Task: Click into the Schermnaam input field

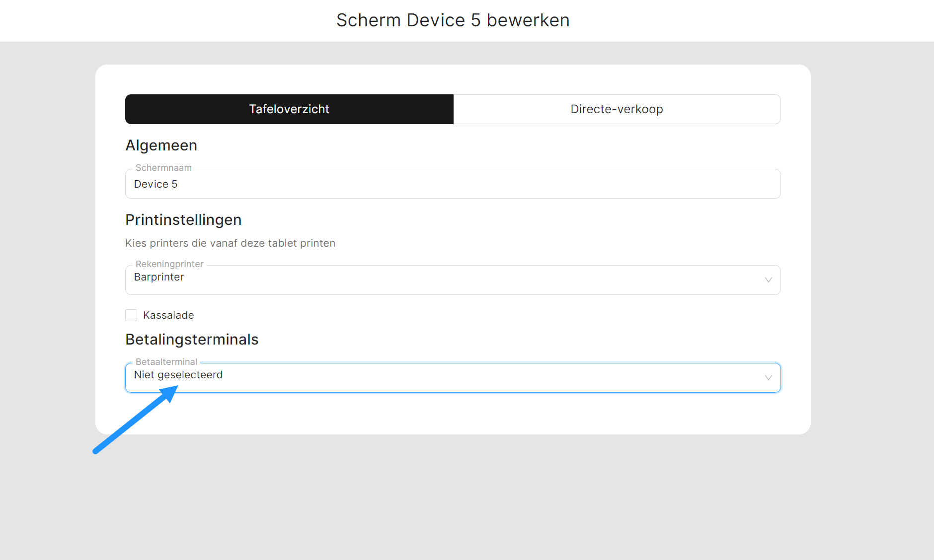Action: (x=452, y=184)
